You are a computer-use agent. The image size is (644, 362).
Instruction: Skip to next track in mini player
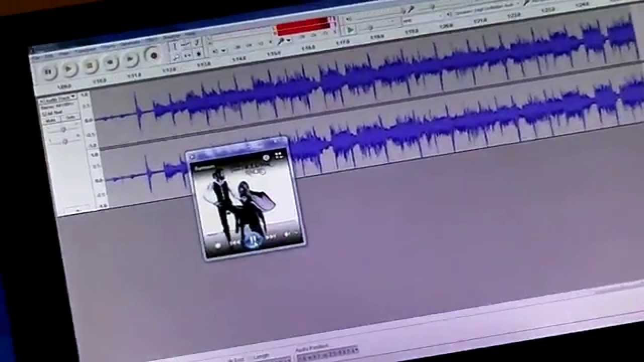tap(271, 237)
